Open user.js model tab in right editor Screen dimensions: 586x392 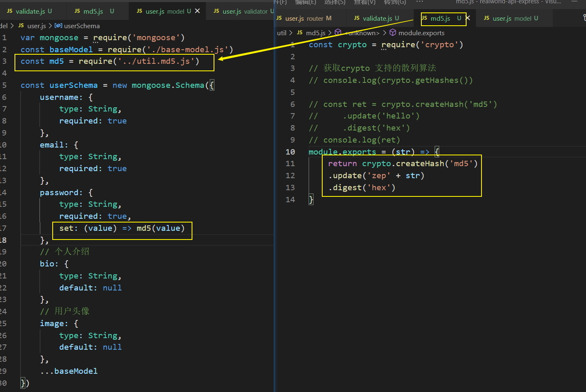point(511,18)
